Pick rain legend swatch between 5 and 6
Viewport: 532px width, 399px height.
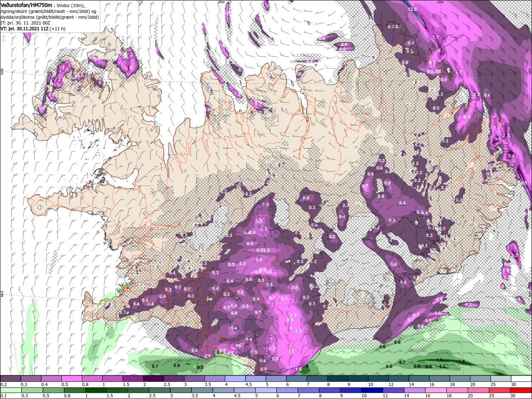[x=266, y=391]
